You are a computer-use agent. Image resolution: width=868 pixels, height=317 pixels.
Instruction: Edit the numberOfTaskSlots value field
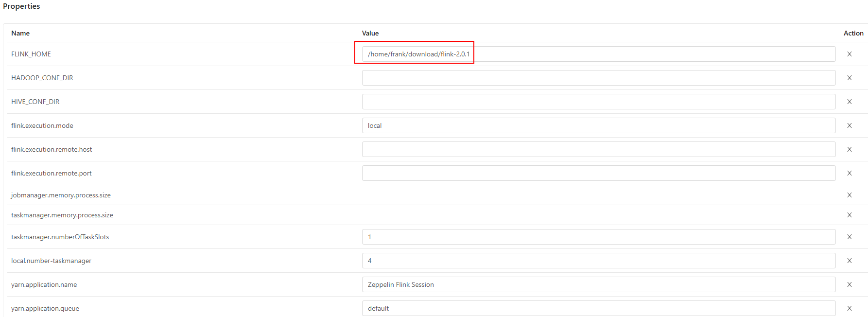(x=599, y=237)
